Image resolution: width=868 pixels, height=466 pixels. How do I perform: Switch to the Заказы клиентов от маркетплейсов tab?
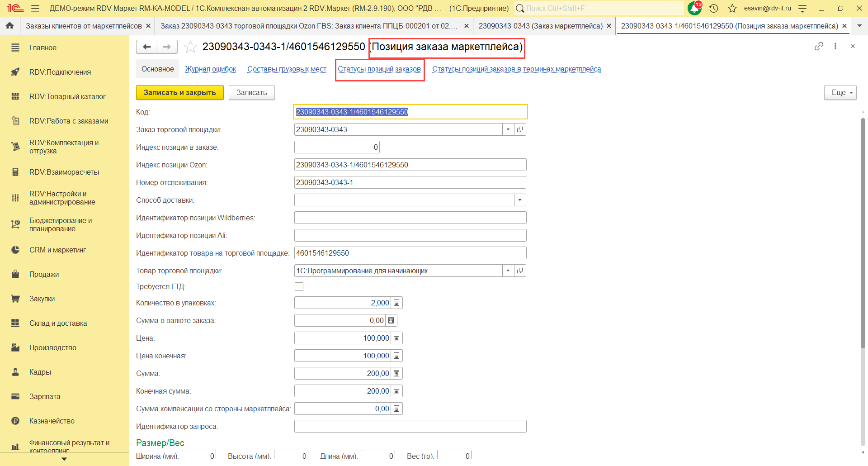click(x=84, y=26)
